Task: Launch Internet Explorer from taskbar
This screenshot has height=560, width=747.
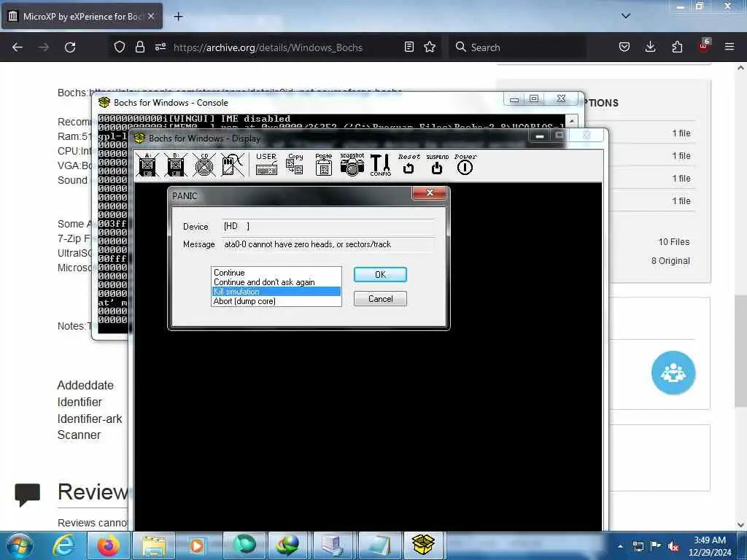Action: 64,545
